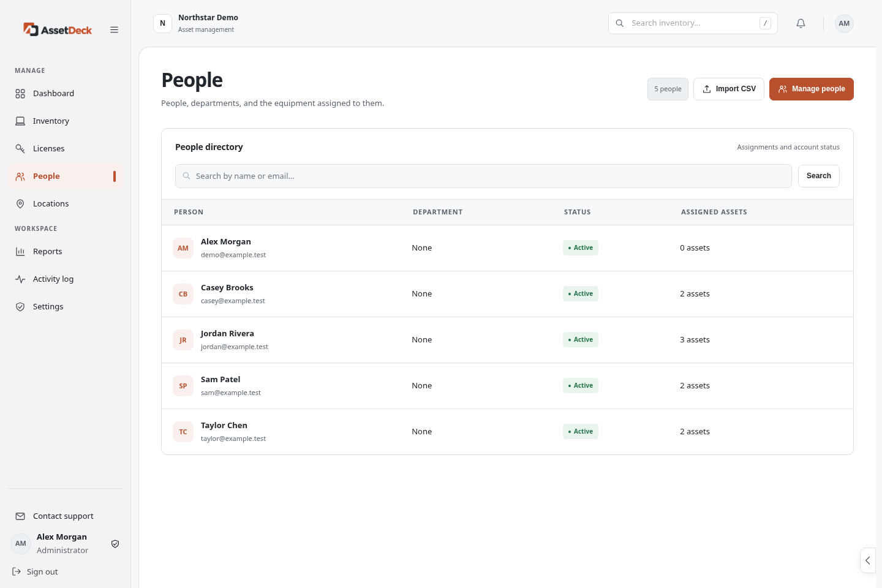Click Jordan Rivera's None department cell
The width and height of the screenshot is (882, 588).
tap(422, 340)
